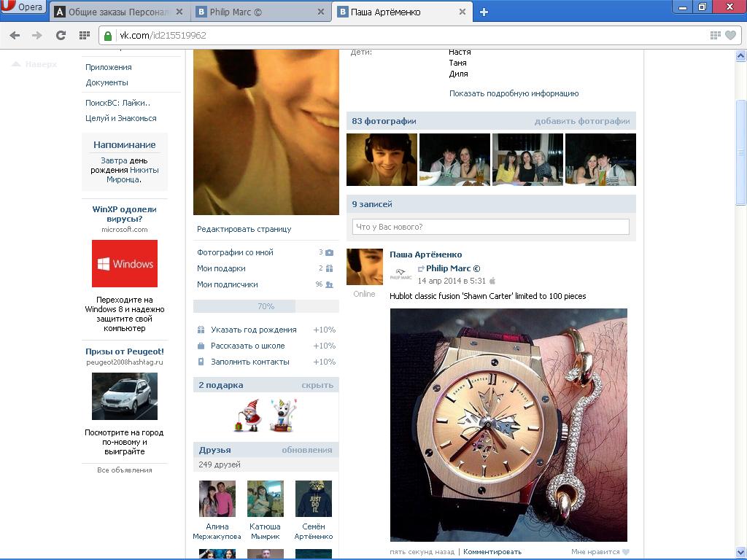
Task: Open Мои подарки link
Action: coord(221,268)
